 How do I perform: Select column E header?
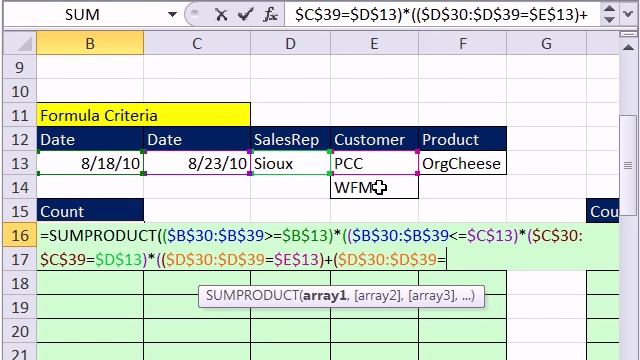click(374, 43)
